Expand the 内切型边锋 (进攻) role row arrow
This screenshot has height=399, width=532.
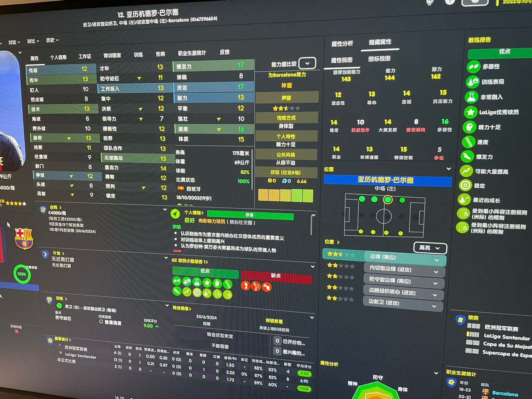point(436,272)
